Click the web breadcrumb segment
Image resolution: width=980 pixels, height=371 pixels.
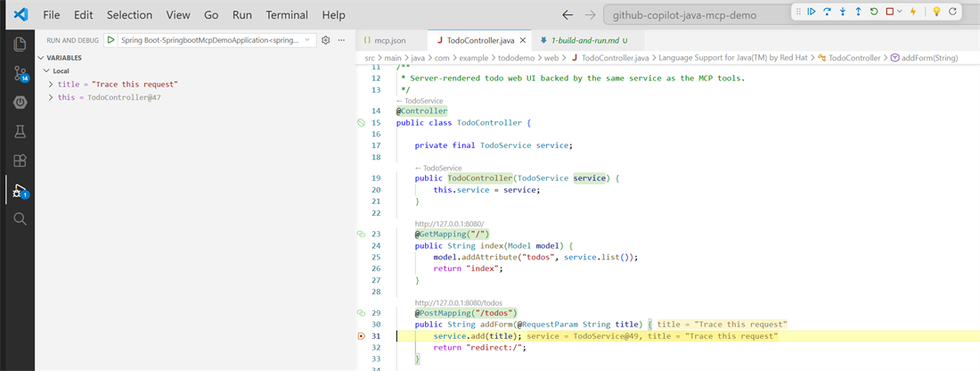(551, 58)
